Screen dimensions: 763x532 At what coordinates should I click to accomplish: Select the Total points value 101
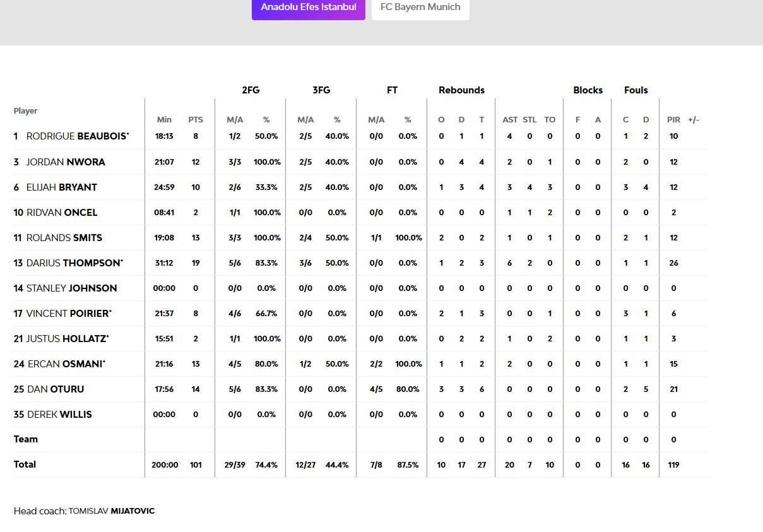click(196, 464)
